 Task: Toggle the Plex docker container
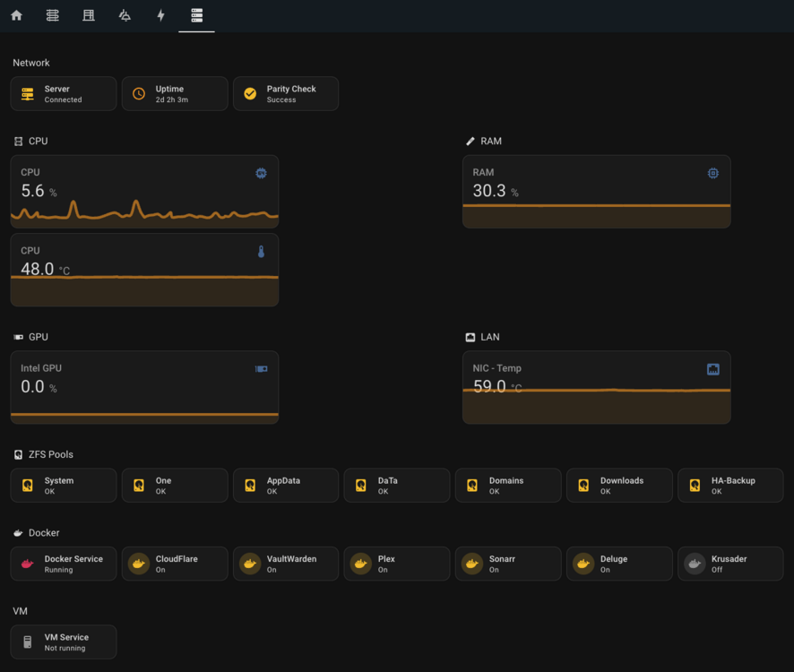(x=397, y=564)
